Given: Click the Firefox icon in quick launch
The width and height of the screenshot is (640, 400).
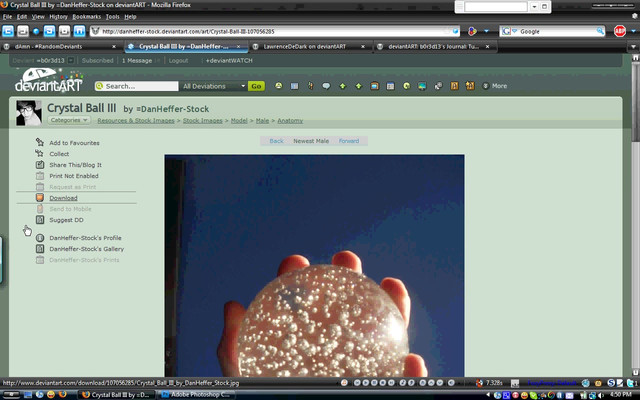Looking at the screenshot, I should [x=62, y=395].
